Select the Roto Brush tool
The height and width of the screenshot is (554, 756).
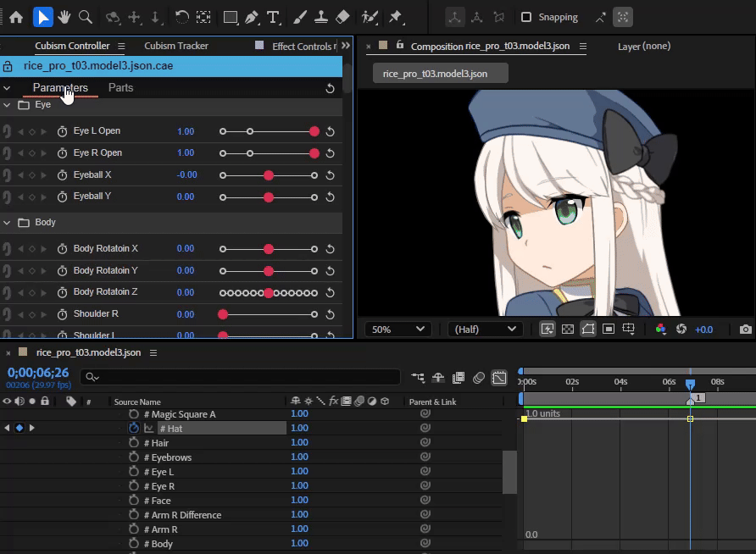pyautogui.click(x=370, y=17)
